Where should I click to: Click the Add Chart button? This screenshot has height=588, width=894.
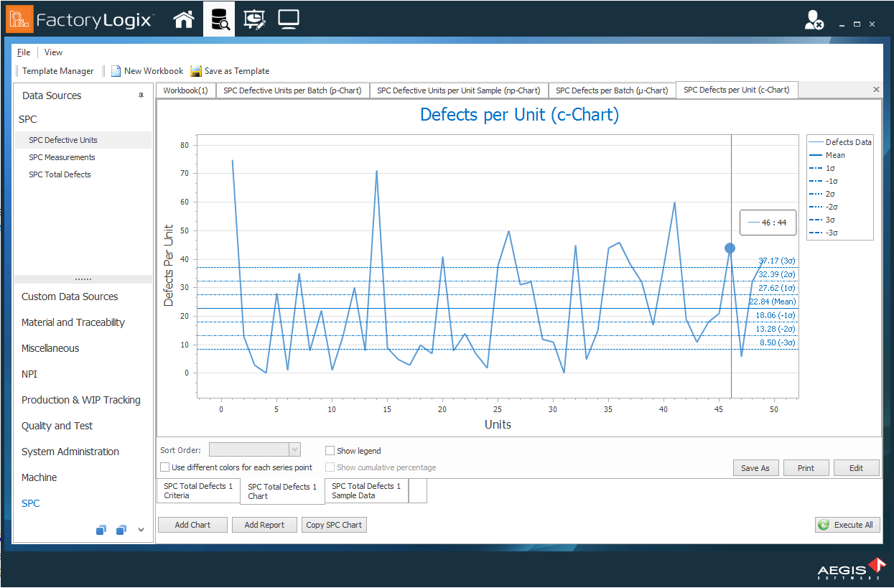(192, 525)
